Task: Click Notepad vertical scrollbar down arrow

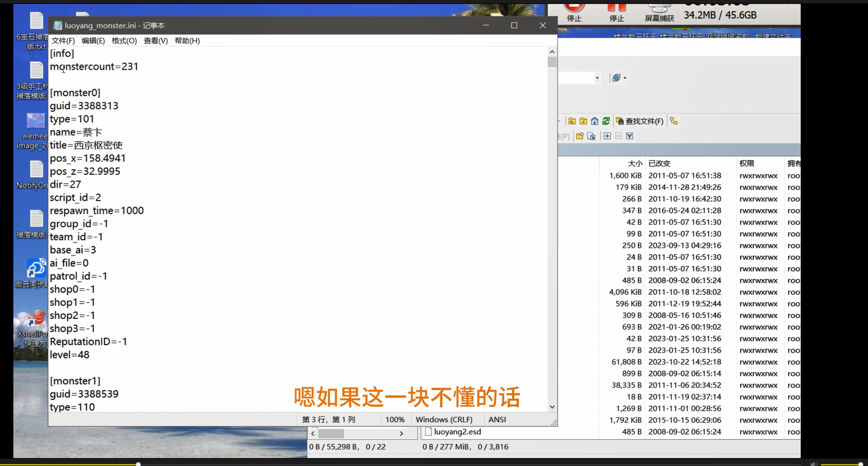Action: point(552,407)
